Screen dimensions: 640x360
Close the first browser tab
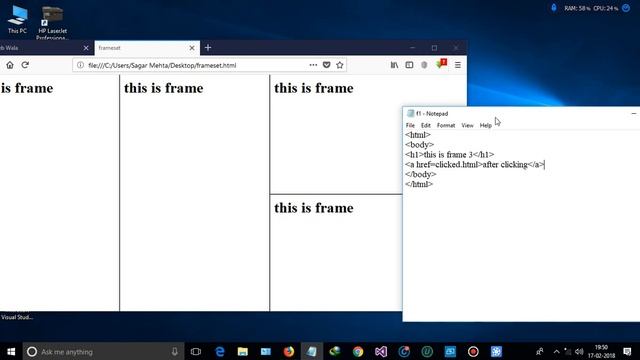tap(86, 48)
